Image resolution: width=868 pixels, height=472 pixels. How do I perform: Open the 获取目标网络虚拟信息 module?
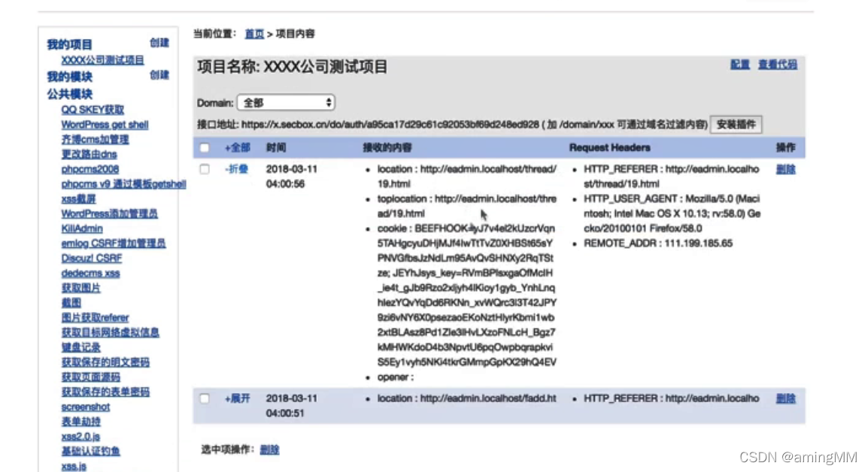[x=110, y=332]
